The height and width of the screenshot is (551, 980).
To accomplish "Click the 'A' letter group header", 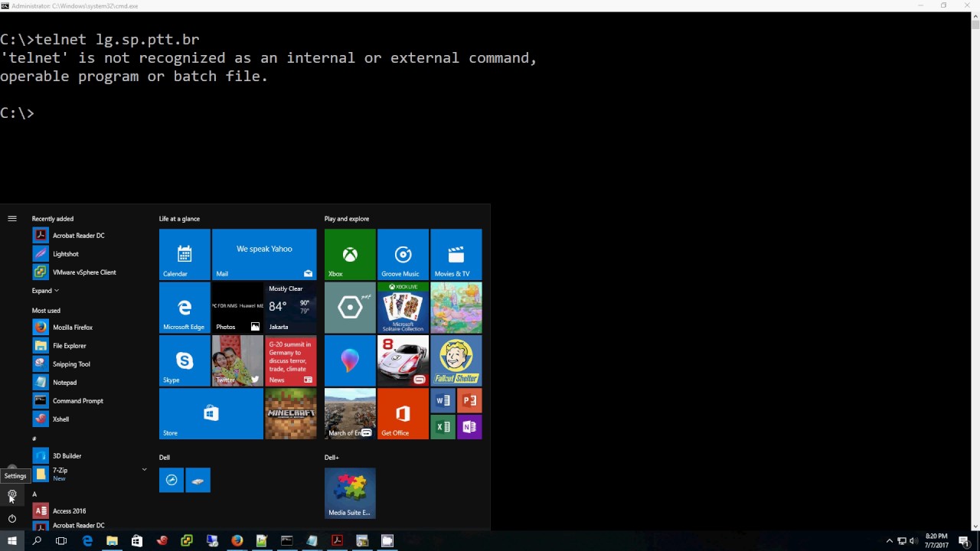I will point(34,494).
